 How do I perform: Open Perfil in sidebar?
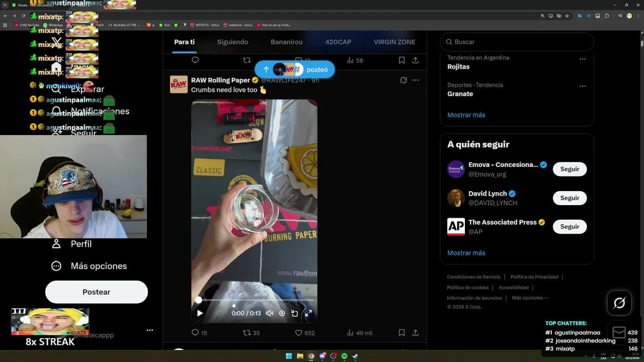[x=71, y=244]
